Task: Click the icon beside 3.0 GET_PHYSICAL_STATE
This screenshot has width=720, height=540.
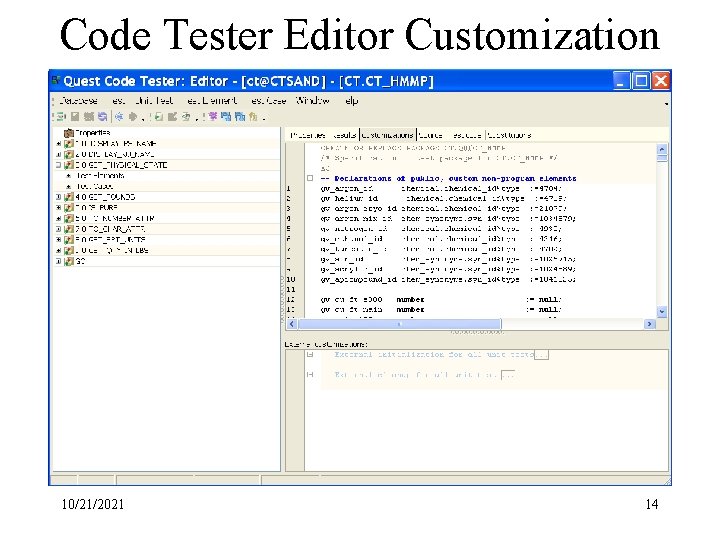Action: (69, 165)
